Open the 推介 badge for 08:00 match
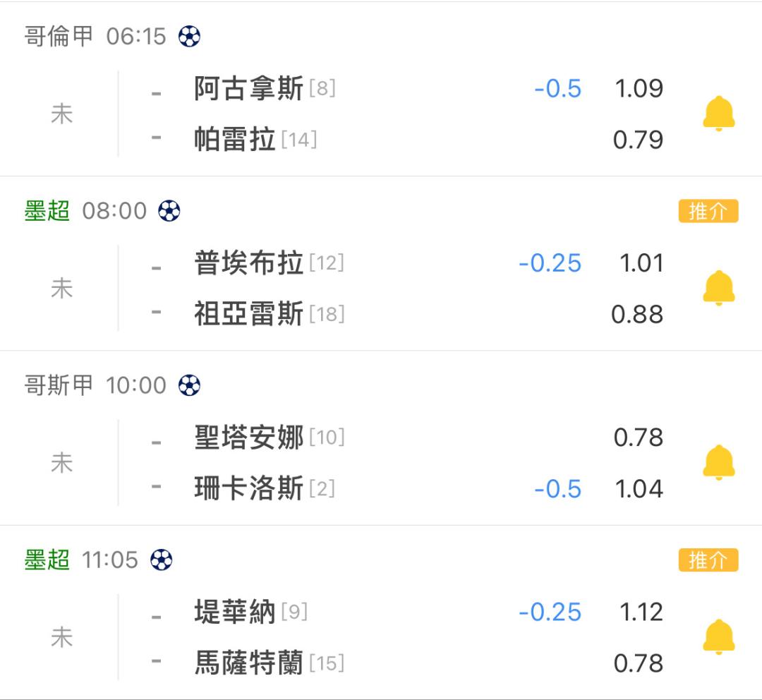Viewport: 762px width, 700px height. 708,211
